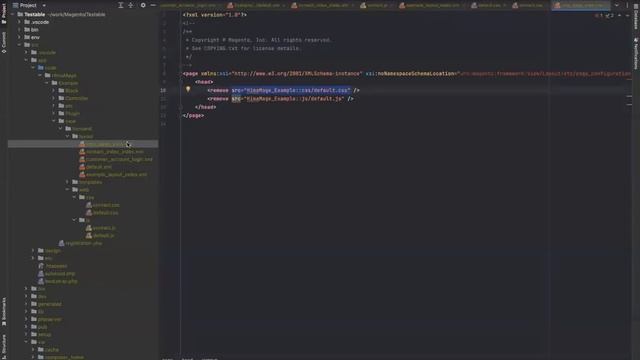
Task: Expand the Plugin folder
Action: pos(53,113)
